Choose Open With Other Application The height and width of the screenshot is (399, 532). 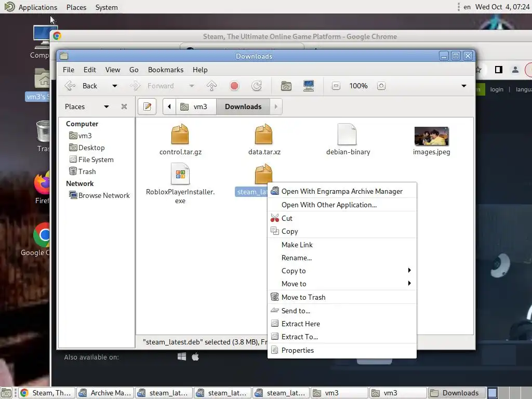point(342,205)
